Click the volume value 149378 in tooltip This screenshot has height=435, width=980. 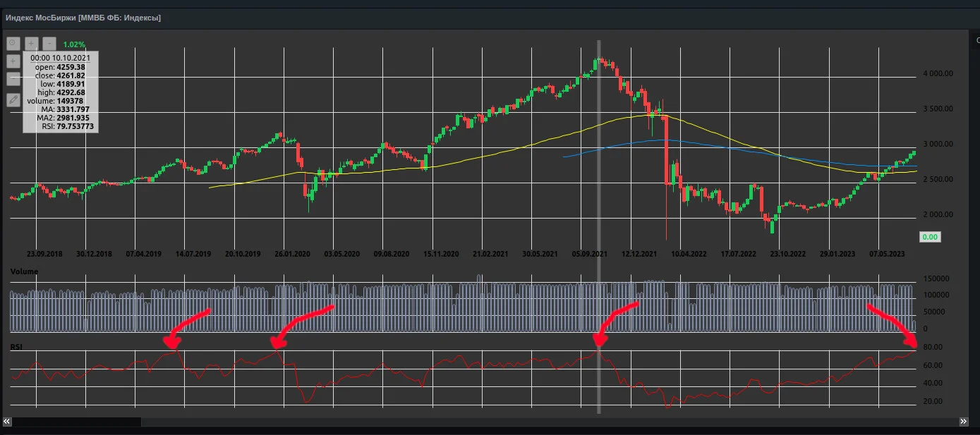coord(71,101)
